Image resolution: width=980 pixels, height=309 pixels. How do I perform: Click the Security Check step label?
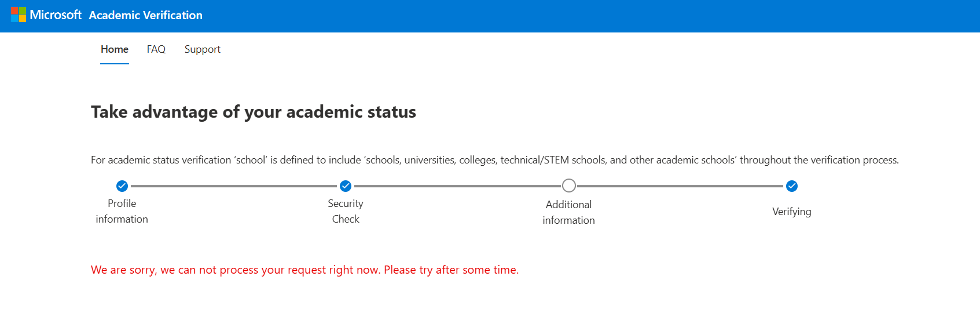(x=346, y=211)
